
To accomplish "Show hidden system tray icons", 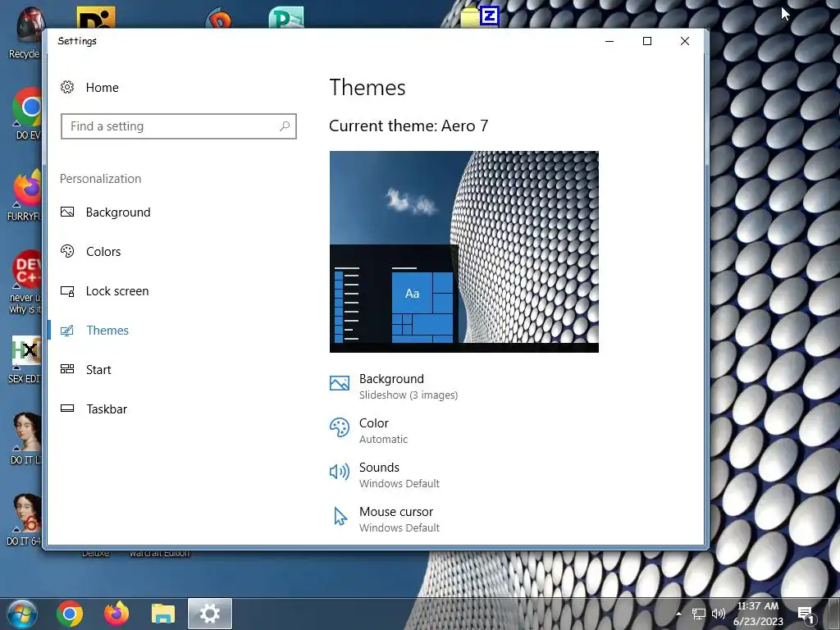I will pyautogui.click(x=678, y=614).
